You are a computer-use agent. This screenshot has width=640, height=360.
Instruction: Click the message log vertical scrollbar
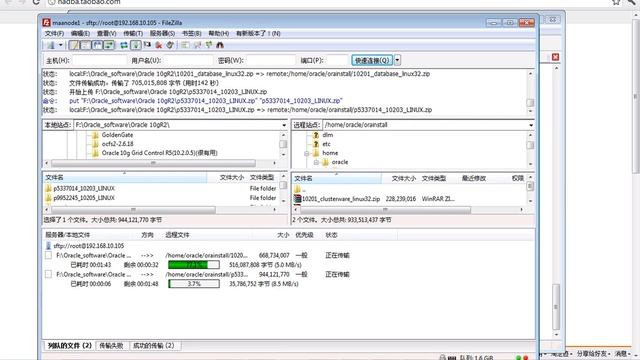pyautogui.click(x=530, y=92)
